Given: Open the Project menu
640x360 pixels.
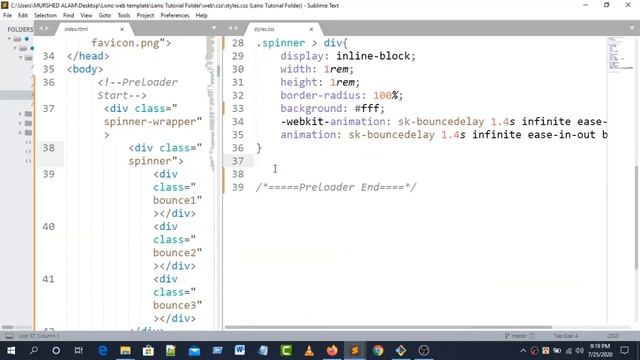Looking at the screenshot, I should 145,16.
